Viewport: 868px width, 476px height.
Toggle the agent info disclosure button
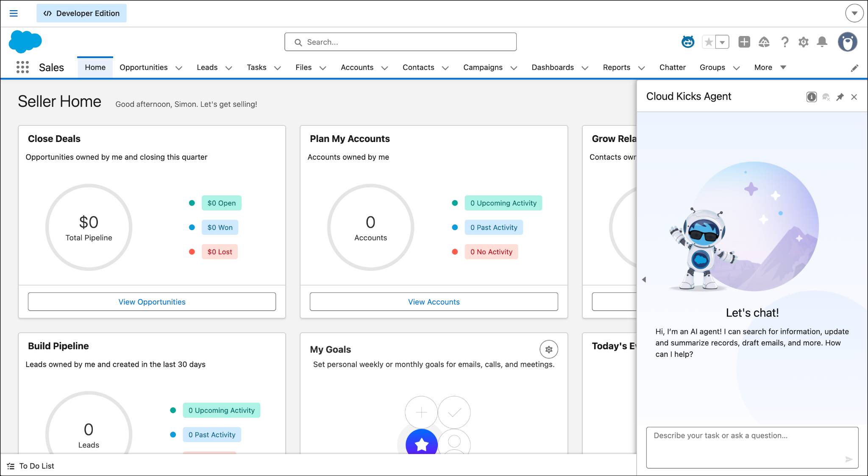point(811,97)
